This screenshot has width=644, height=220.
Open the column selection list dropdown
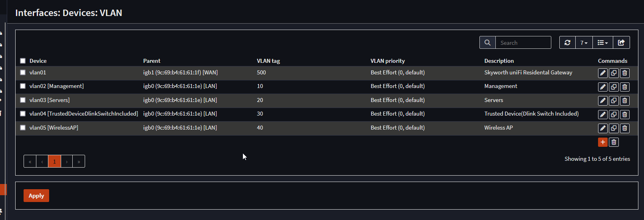pos(602,42)
